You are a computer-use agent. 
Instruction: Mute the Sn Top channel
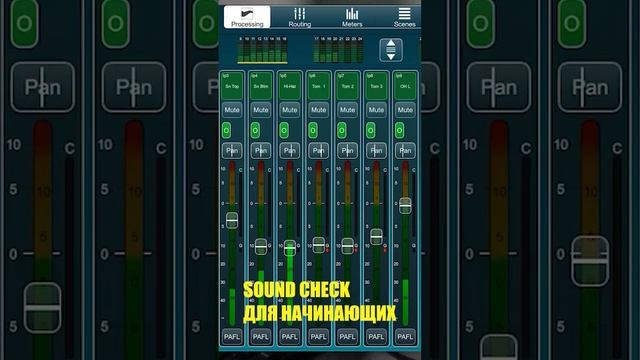tap(232, 110)
